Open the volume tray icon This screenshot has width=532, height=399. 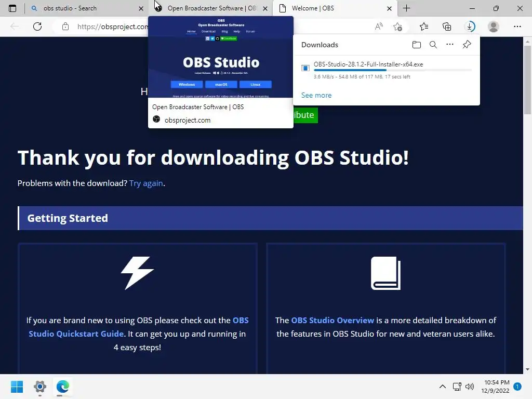coord(470,387)
